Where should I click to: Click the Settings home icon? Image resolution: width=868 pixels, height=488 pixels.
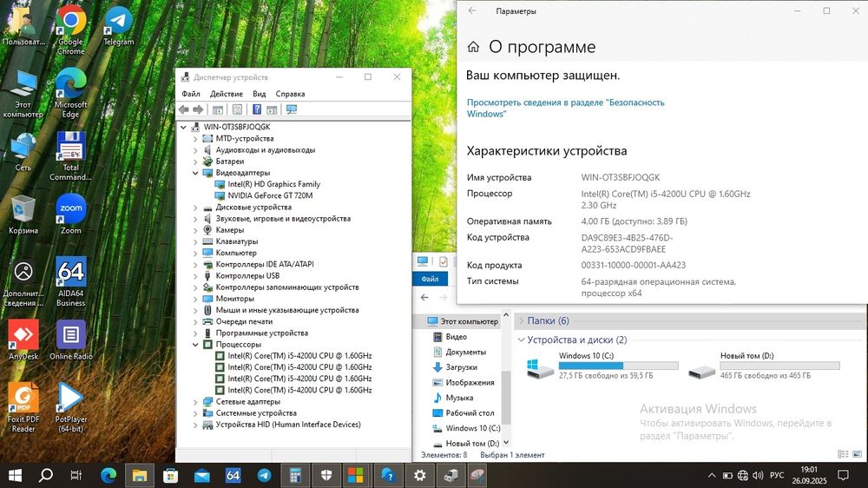tap(473, 47)
